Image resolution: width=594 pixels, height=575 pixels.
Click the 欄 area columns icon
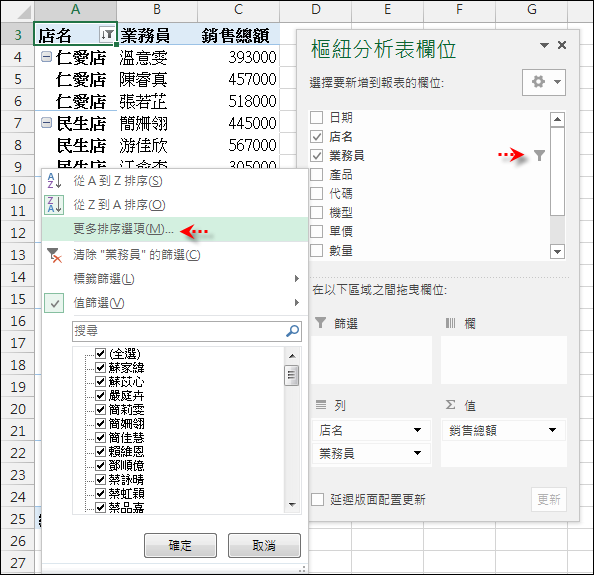[x=450, y=323]
